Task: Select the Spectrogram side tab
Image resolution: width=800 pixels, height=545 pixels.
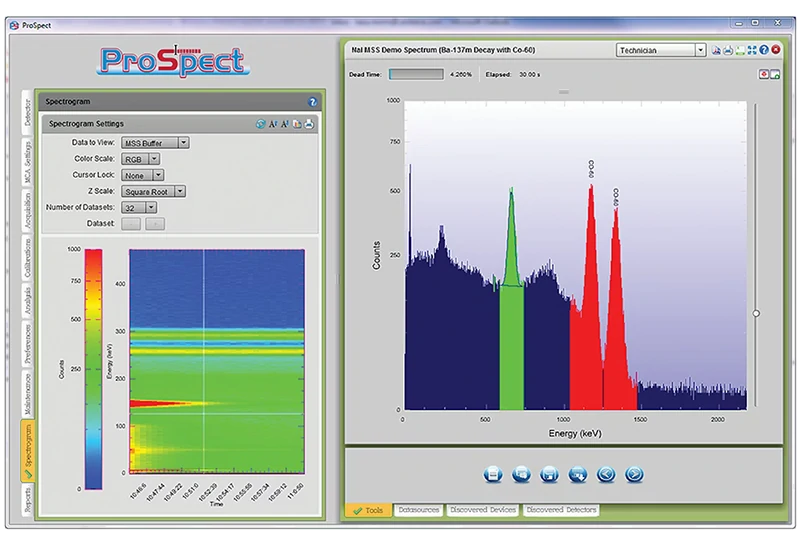Action: pos(28,451)
